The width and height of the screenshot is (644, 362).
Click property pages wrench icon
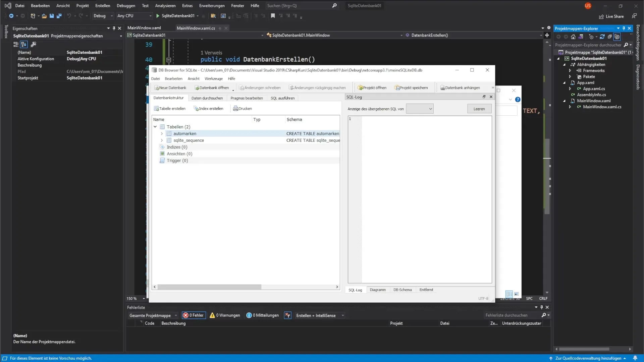pyautogui.click(x=33, y=44)
